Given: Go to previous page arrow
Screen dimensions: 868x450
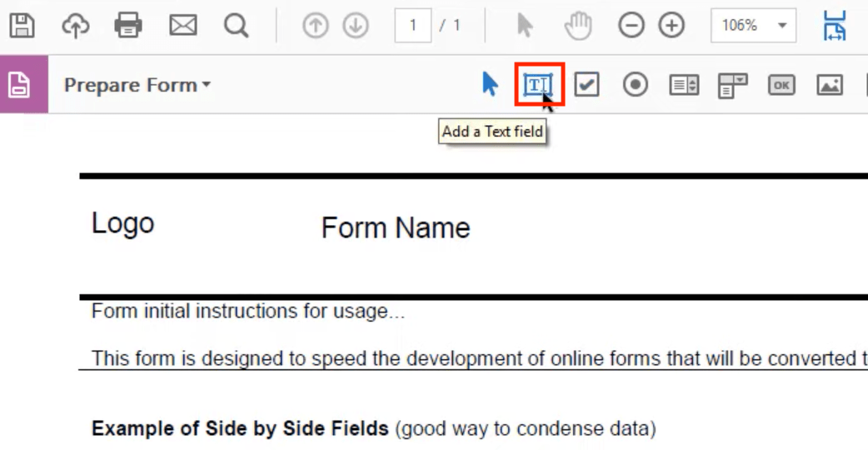Looking at the screenshot, I should tap(315, 26).
